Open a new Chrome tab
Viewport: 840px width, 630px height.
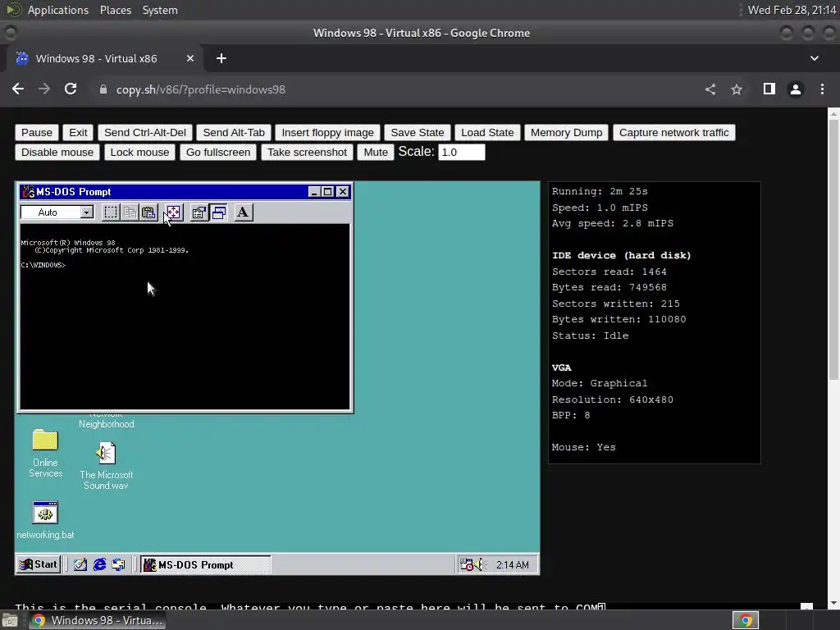(221, 58)
